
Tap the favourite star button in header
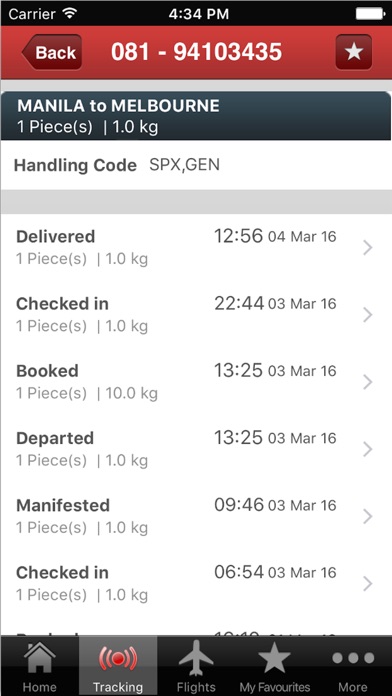click(x=354, y=52)
